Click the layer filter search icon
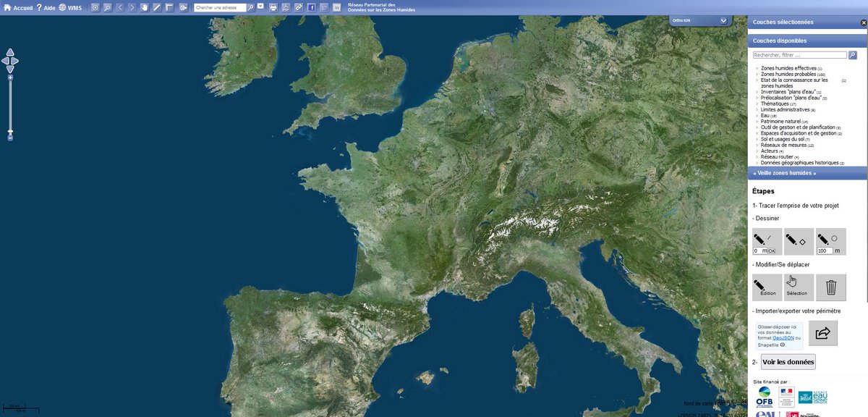Viewport: 868px width, 417px height. click(x=852, y=55)
